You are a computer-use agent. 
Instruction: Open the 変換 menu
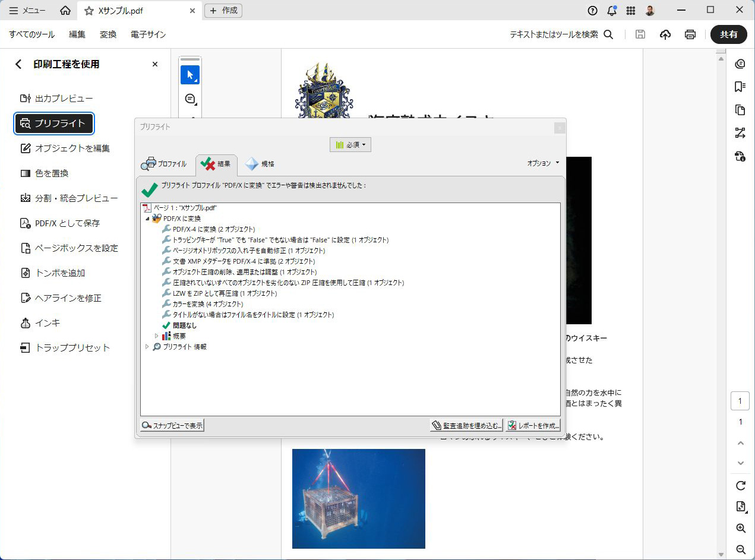click(x=108, y=34)
